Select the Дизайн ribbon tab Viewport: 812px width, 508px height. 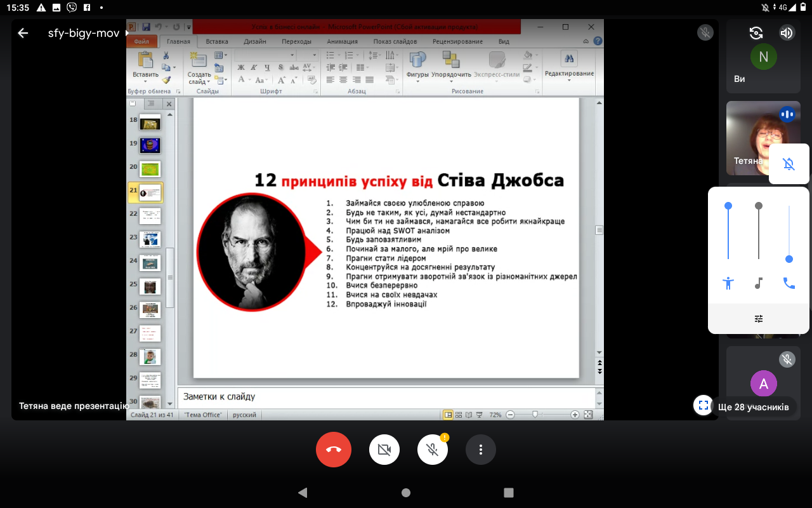(x=254, y=42)
